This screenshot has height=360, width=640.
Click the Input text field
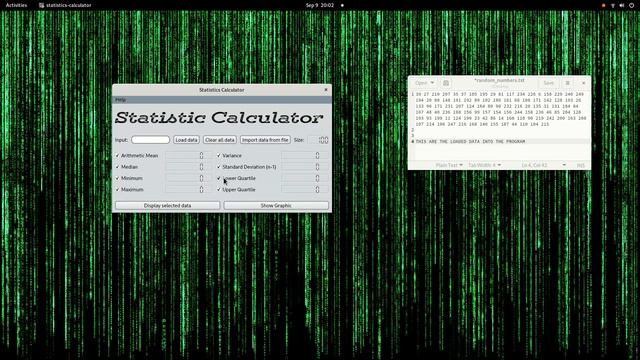(x=150, y=140)
